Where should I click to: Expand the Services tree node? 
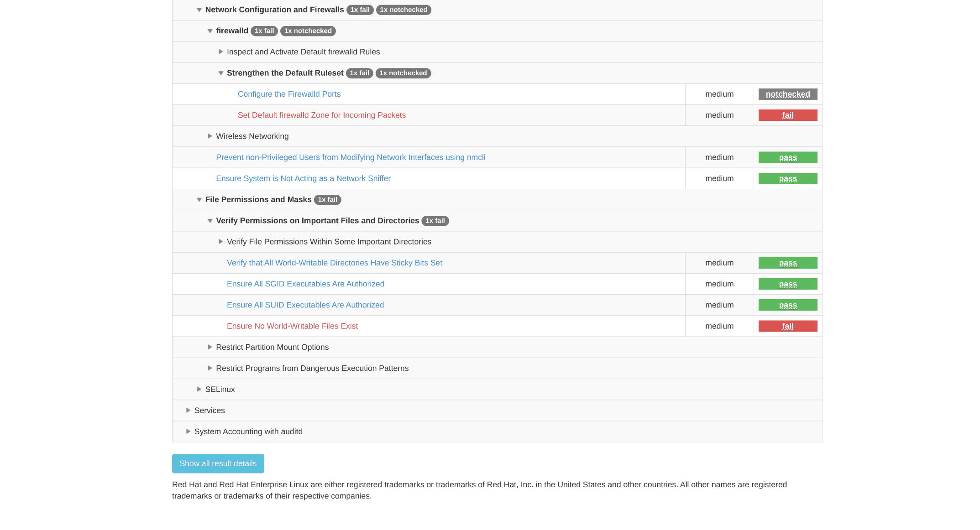tap(188, 410)
